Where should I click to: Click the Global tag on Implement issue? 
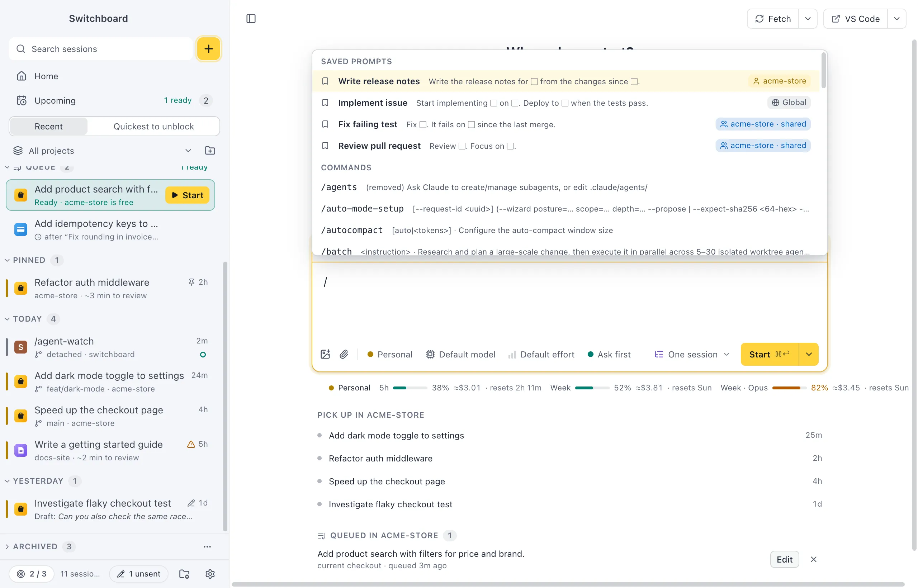[789, 103]
